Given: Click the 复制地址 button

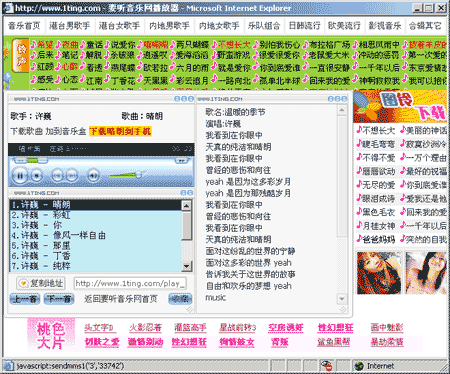Looking at the screenshot, I should coord(41,283).
